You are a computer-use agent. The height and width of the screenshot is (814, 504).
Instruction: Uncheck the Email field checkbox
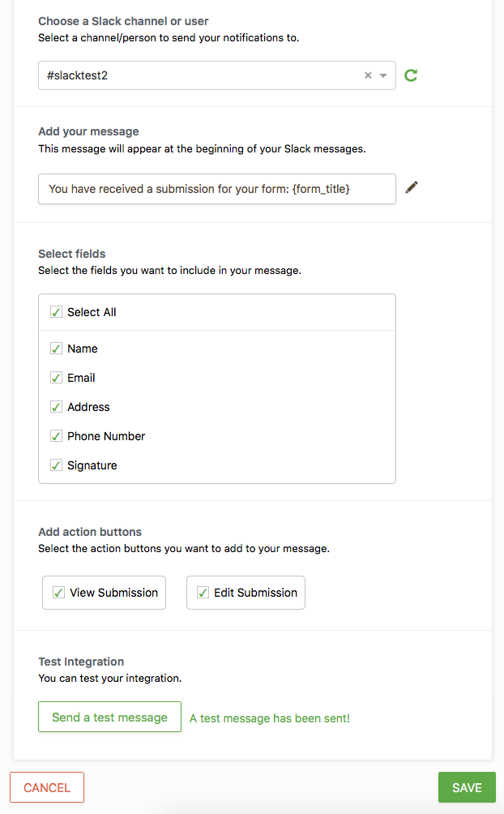coord(57,378)
